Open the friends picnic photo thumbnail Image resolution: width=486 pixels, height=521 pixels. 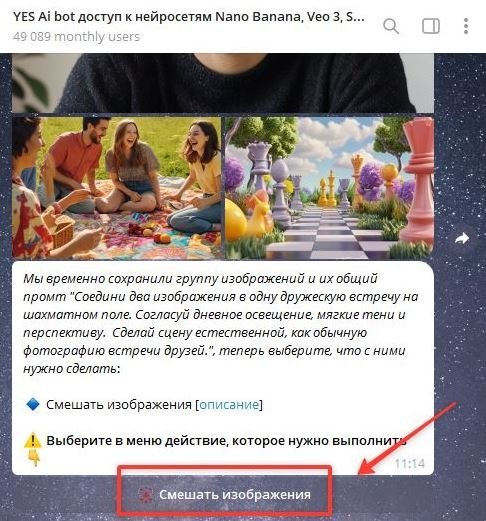[116, 188]
